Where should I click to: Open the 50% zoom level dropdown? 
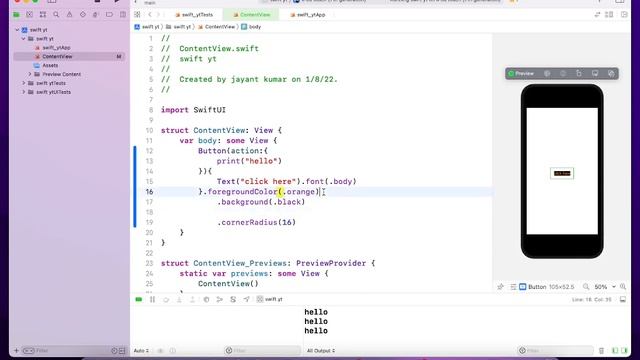tap(604, 287)
